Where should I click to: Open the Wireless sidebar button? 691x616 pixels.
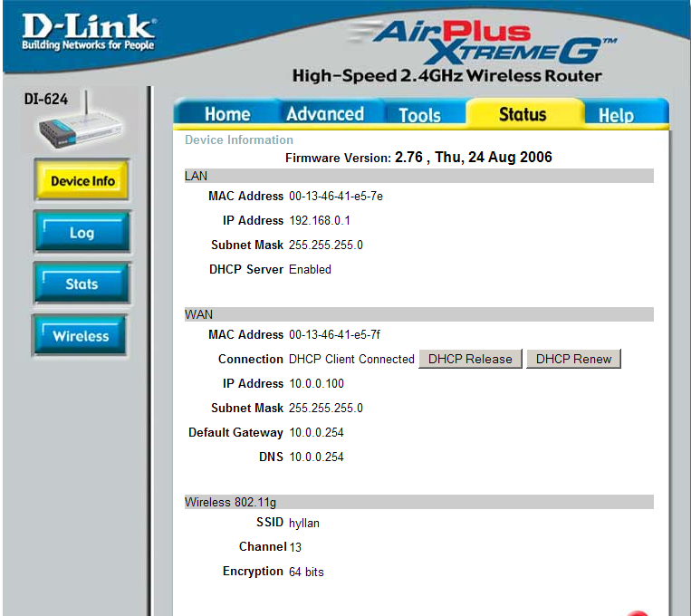(80, 335)
